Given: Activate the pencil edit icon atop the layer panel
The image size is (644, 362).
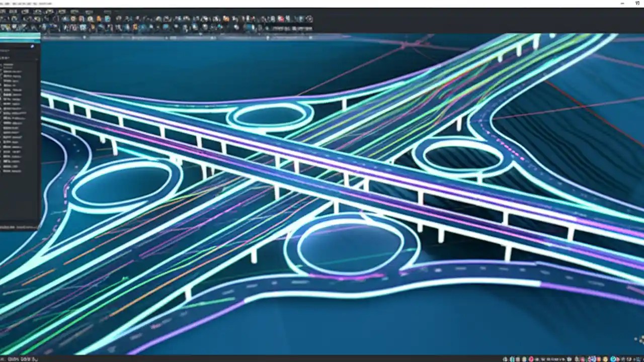Looking at the screenshot, I should (x=32, y=46).
